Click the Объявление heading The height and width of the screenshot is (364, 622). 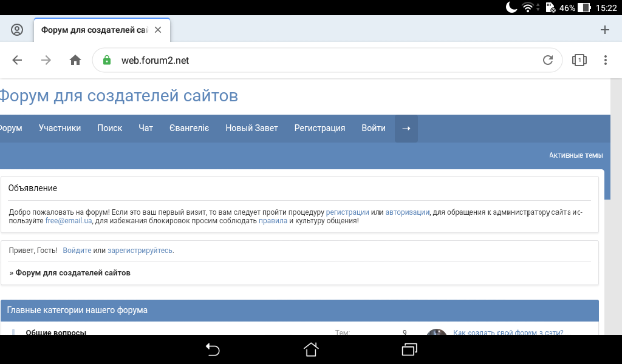[33, 188]
